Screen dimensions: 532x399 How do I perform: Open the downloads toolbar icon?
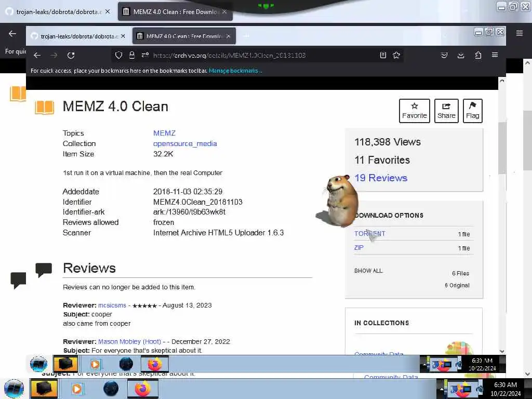[x=461, y=55]
